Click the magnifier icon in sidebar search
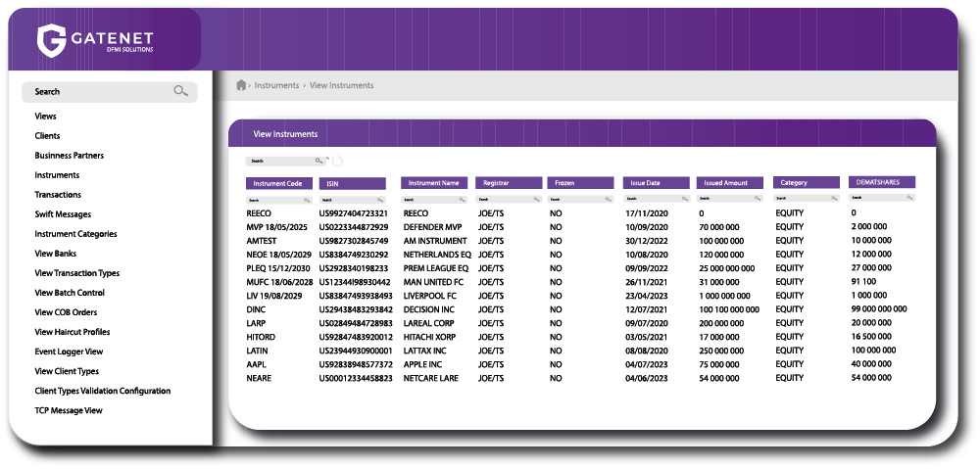This screenshot has width=980, height=469. click(180, 91)
